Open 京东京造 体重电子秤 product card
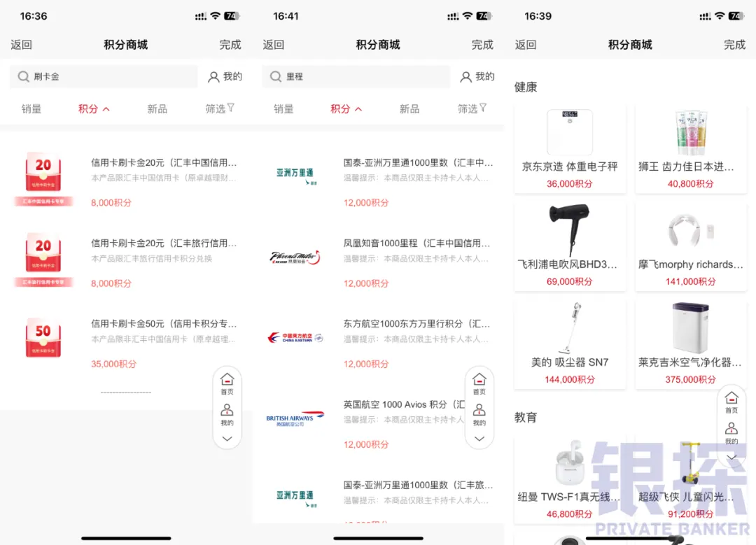 570,150
